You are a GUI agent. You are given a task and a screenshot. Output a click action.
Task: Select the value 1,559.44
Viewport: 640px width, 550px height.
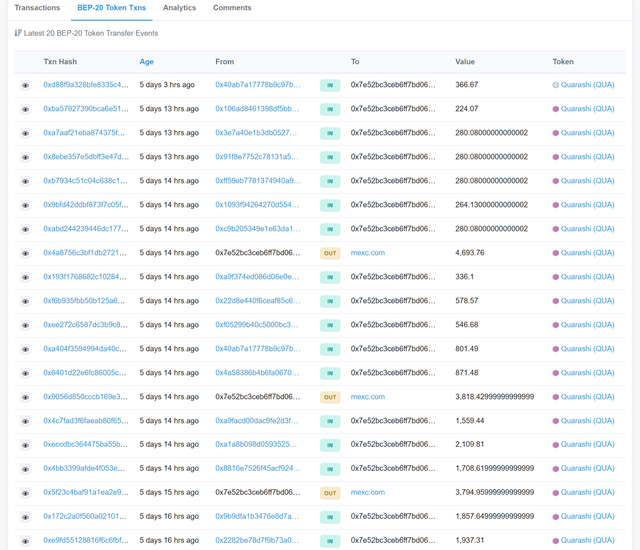(470, 421)
